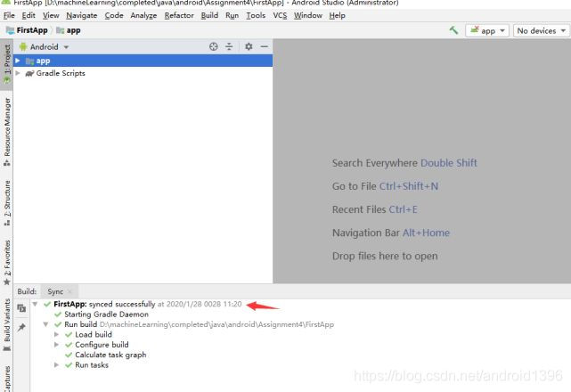Open the Run menu
This screenshot has height=392, width=571.
coord(232,15)
